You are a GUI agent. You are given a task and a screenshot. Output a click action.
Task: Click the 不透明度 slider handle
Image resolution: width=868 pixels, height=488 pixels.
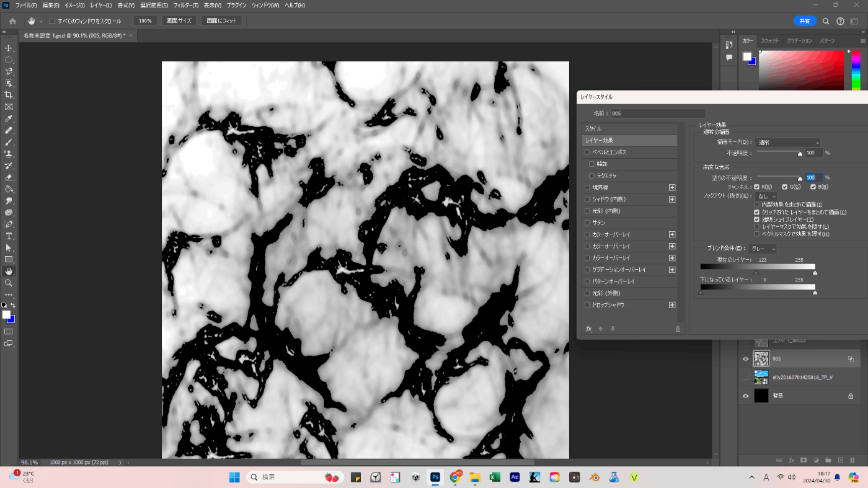(800, 154)
